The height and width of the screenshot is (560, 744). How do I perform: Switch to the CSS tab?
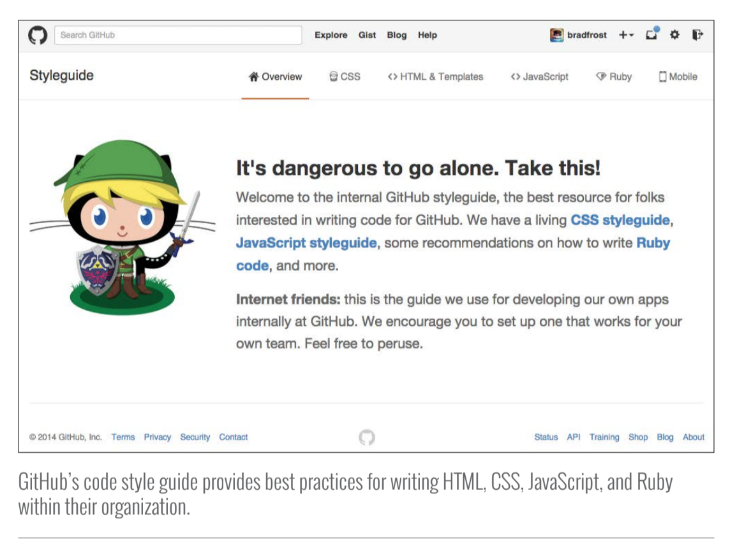pos(345,77)
